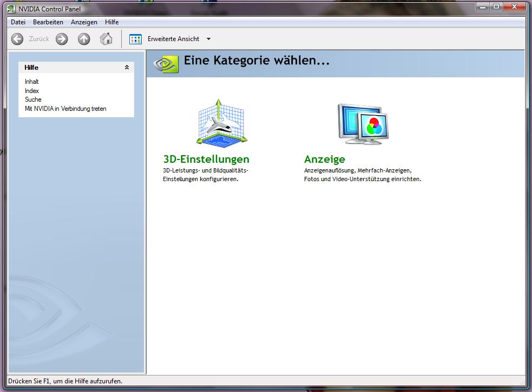Click the NVIDIA Control Panel title bar icon
Screen dimensions: 532x392
[x=11, y=9]
